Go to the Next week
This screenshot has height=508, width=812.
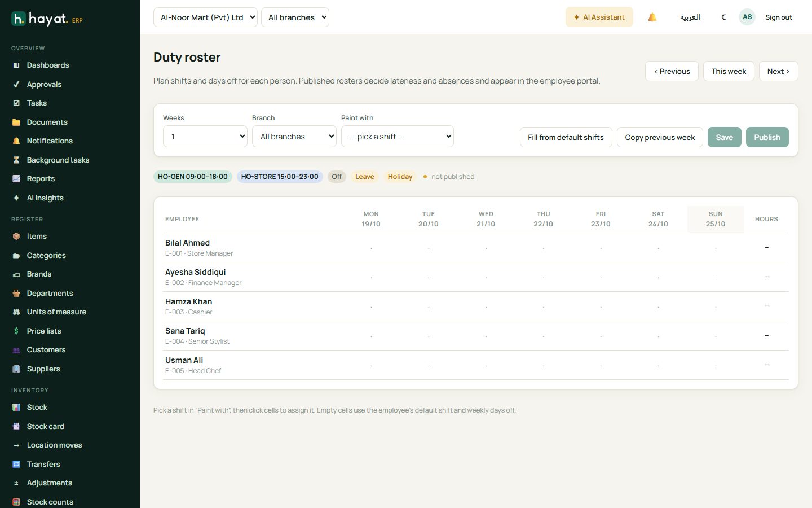click(x=778, y=71)
